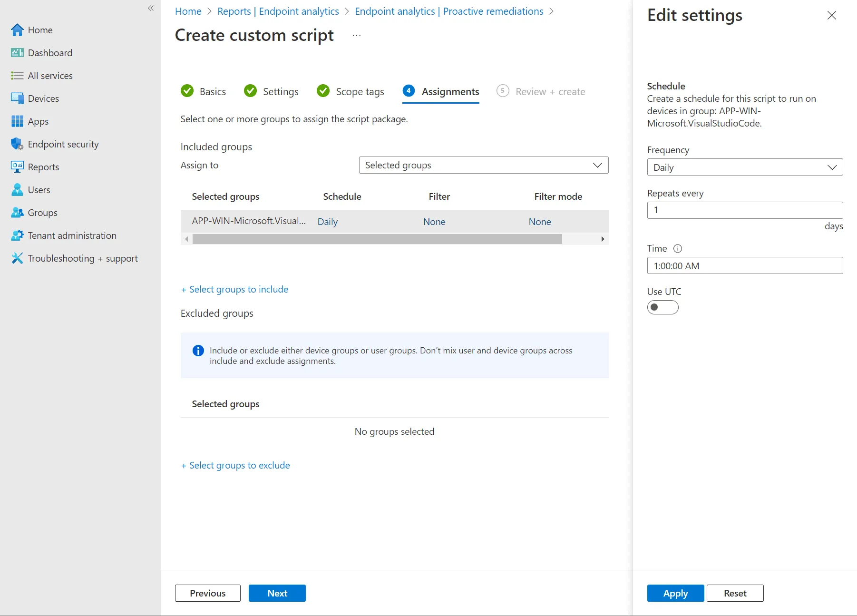Click the Selected groups column header
The width and height of the screenshot is (857, 616).
click(x=225, y=196)
